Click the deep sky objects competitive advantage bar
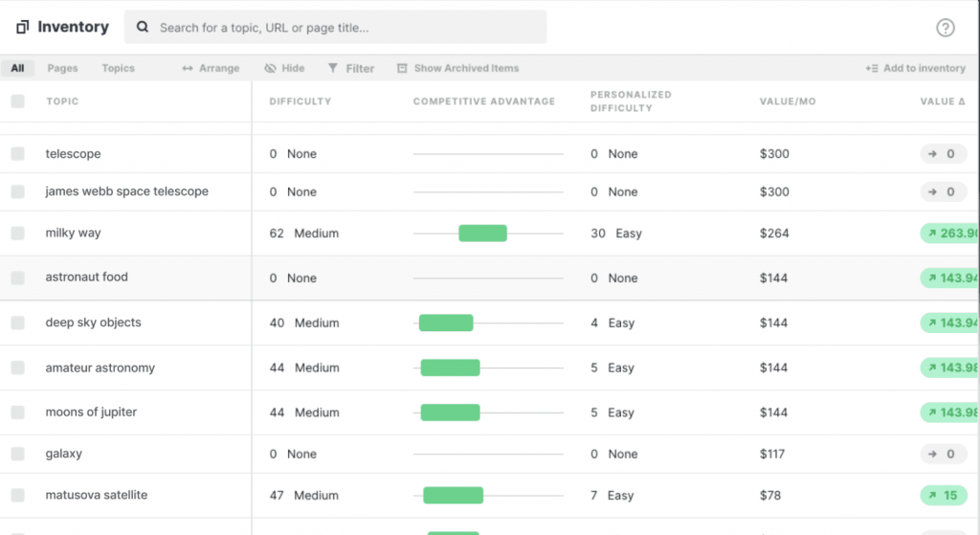Image resolution: width=980 pixels, height=535 pixels. [x=446, y=323]
